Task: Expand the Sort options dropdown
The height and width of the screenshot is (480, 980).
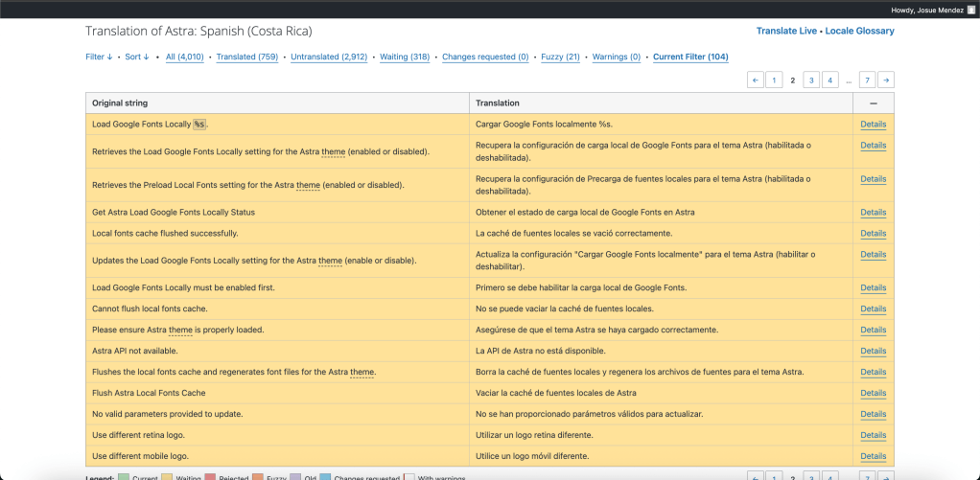Action: (137, 57)
